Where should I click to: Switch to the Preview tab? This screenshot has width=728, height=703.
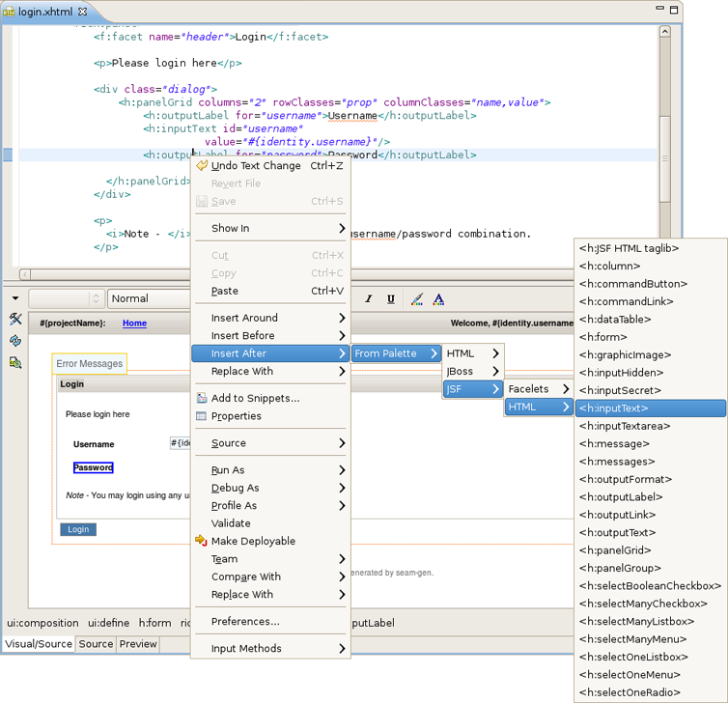(x=138, y=644)
